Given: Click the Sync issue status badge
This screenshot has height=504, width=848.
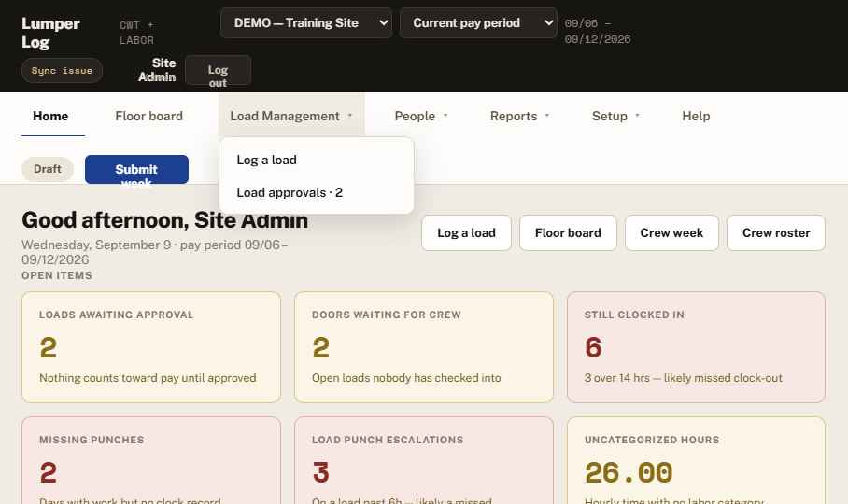Looking at the screenshot, I should [x=63, y=71].
